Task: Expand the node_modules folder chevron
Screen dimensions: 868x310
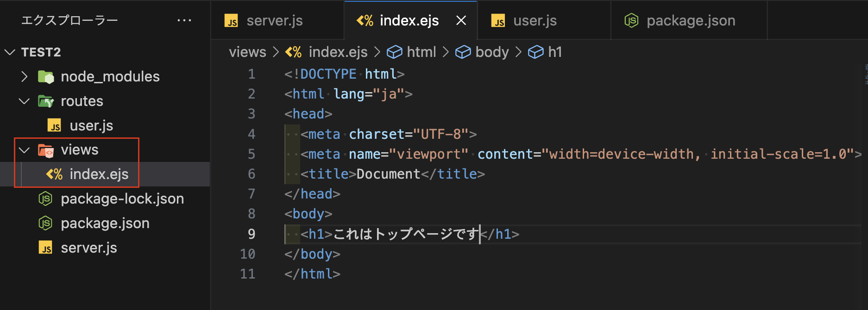Action: (25, 76)
